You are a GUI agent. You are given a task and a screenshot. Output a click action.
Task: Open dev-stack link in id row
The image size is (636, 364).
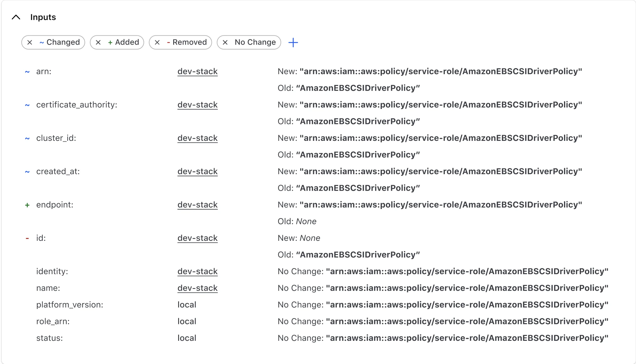click(x=198, y=238)
